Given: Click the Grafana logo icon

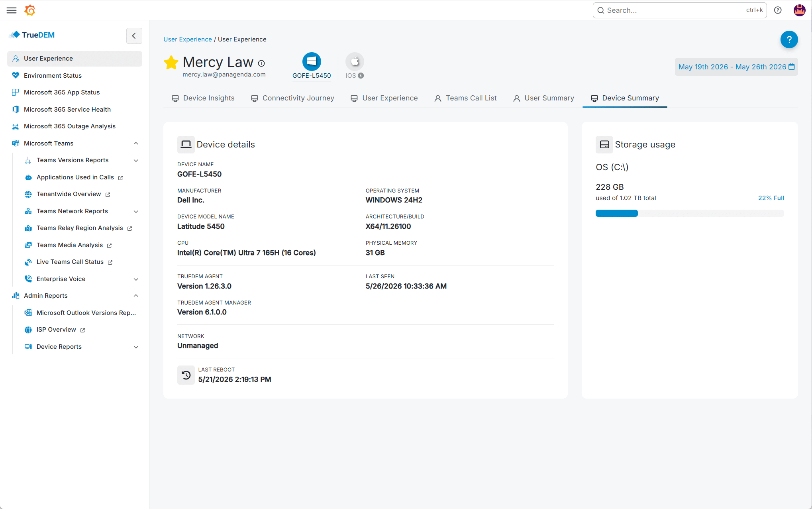Looking at the screenshot, I should (x=30, y=10).
